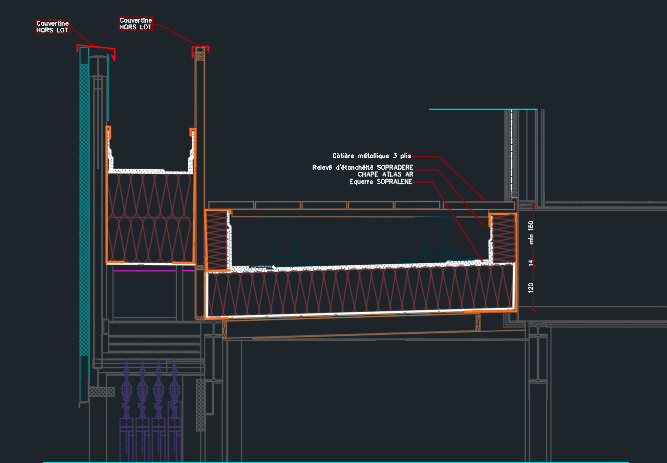Select the right Couvertine HORS LOT label
The image size is (667, 463).
[x=136, y=23]
